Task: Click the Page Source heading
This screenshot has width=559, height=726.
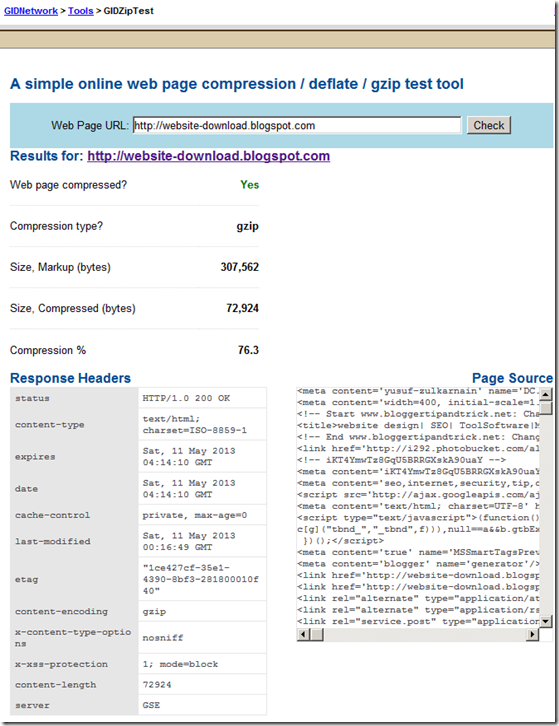Action: coord(512,378)
